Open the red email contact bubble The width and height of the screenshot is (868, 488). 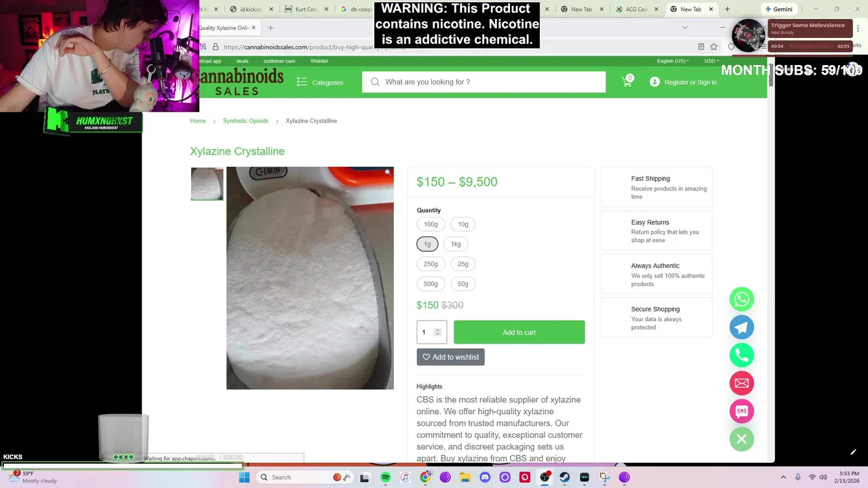click(741, 383)
